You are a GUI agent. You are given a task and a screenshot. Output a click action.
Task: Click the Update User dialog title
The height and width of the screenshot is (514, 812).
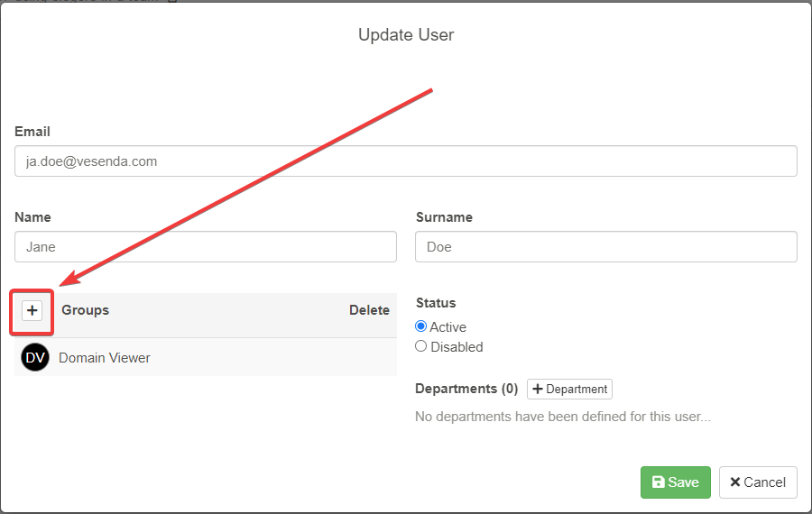pos(406,35)
